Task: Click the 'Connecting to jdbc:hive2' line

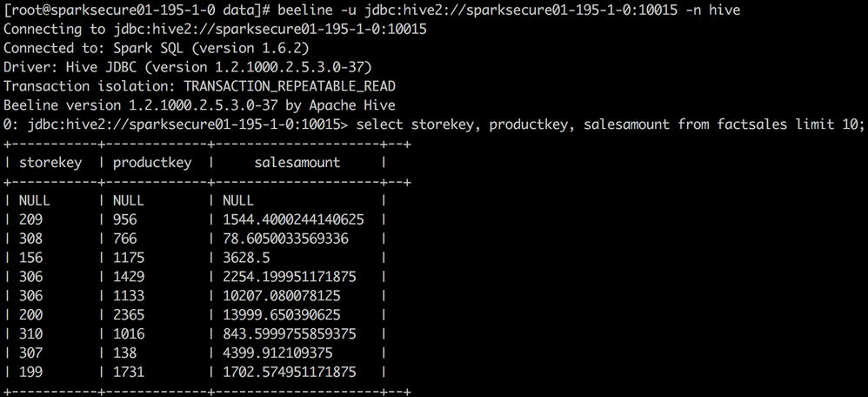Action: (215, 29)
